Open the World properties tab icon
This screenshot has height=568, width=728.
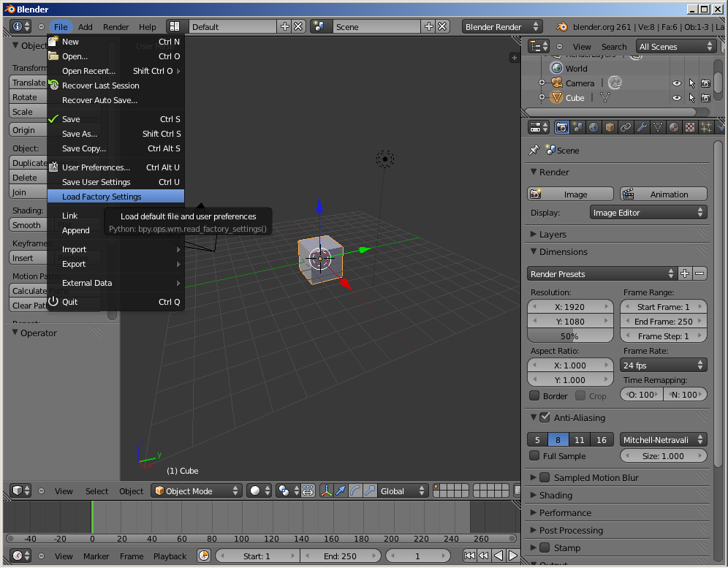tap(594, 127)
